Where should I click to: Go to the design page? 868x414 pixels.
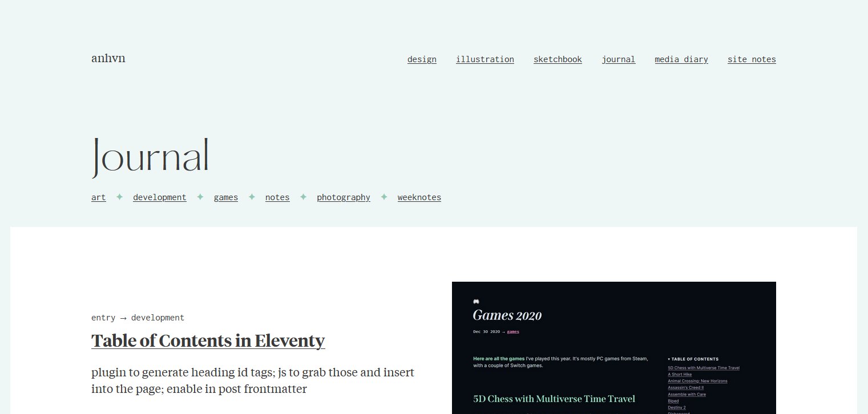422,59
